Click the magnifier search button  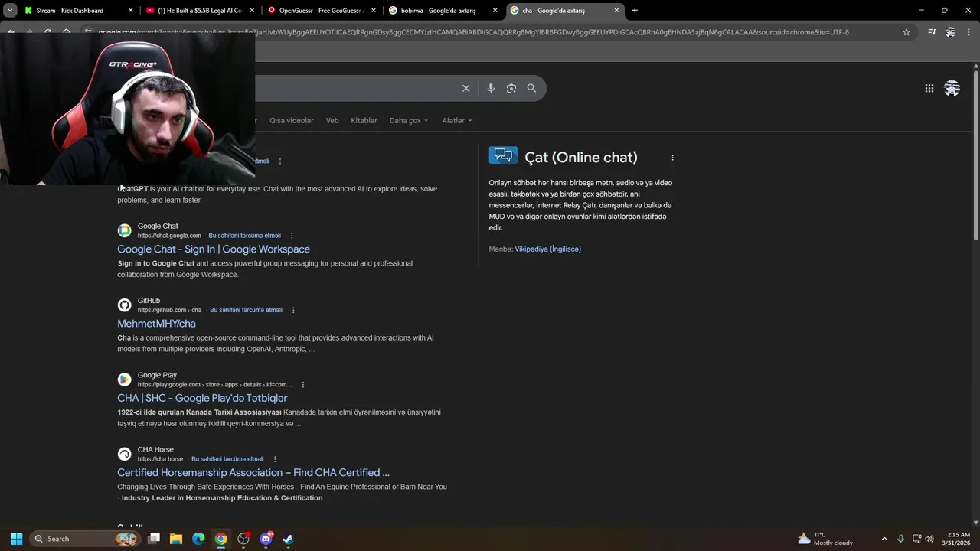pyautogui.click(x=531, y=88)
